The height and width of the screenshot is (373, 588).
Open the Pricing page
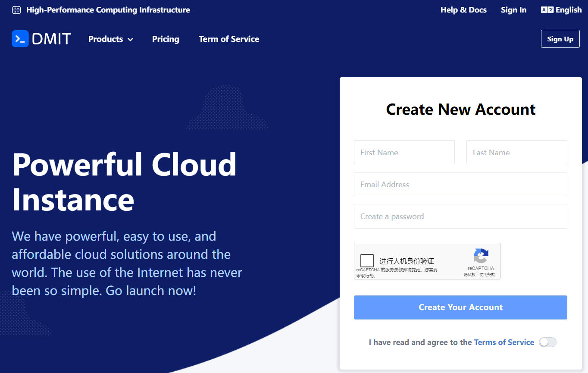pyautogui.click(x=166, y=39)
